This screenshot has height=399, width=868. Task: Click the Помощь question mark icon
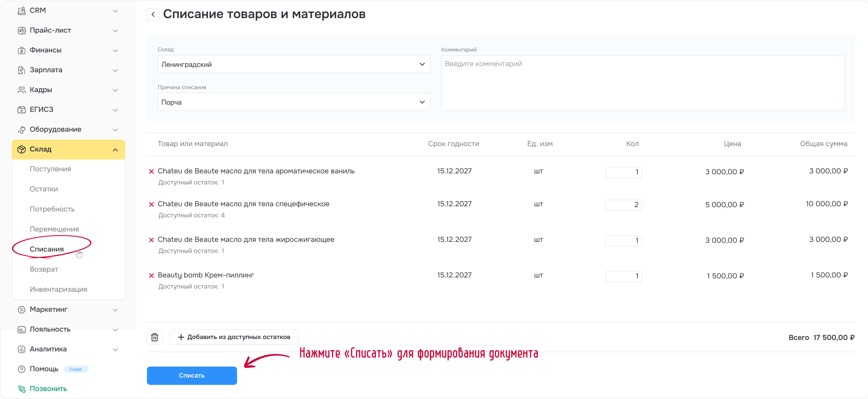(x=22, y=369)
